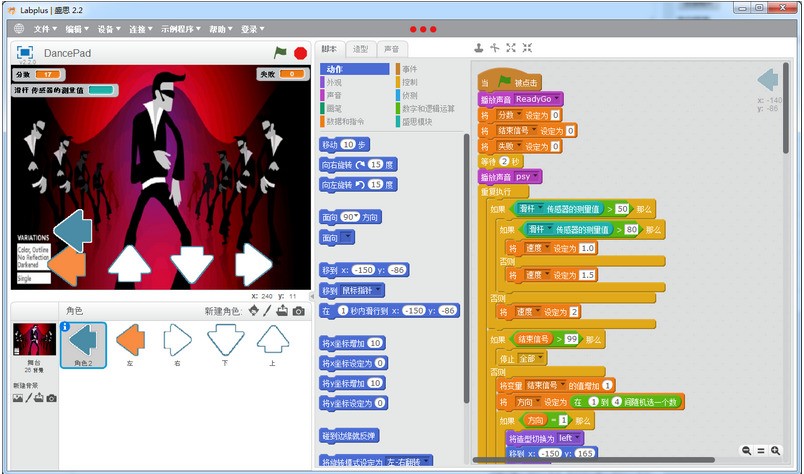This screenshot has width=804, height=474.
Task: Select the stamp duplicate tool in the toolbar
Action: click(x=478, y=48)
